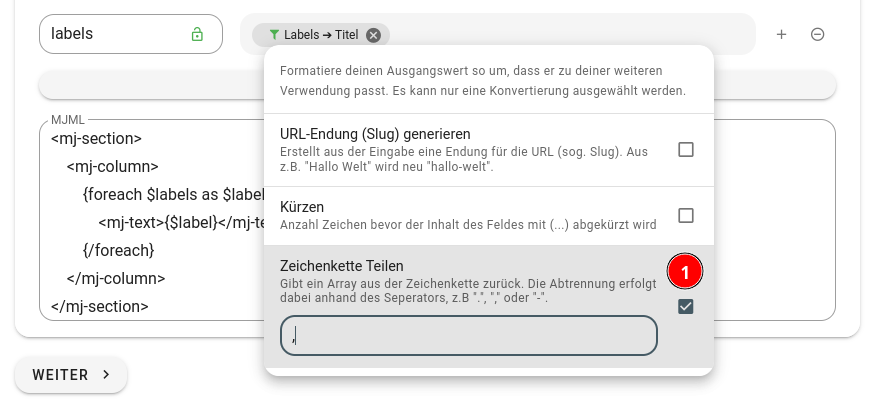
Task: Click the green filter icon on the chip
Action: 274,35
